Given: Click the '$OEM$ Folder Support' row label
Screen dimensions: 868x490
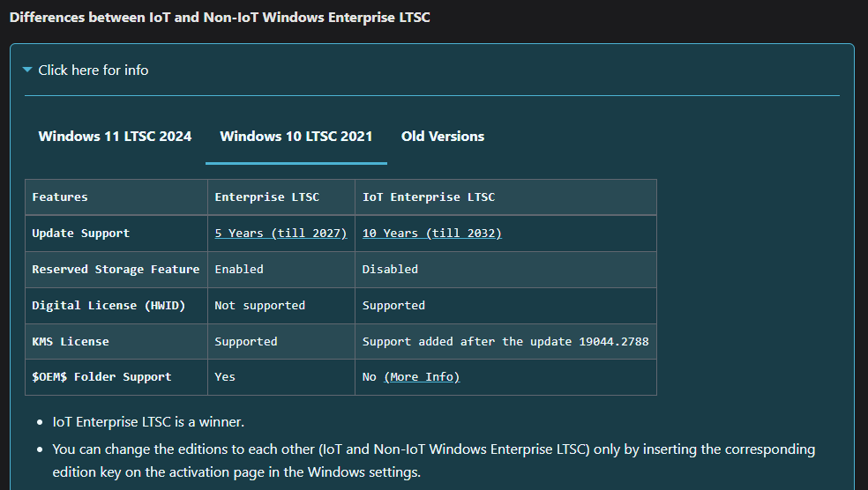Looking at the screenshot, I should 101,377.
